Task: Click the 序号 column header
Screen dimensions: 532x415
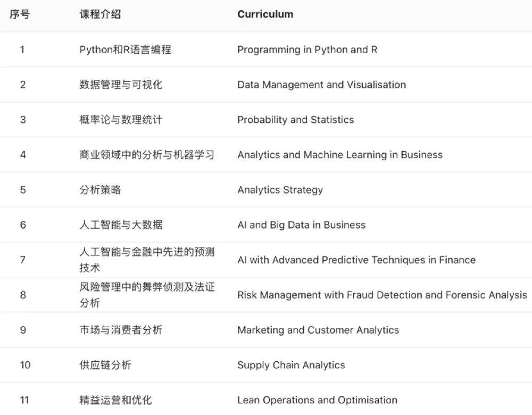Action: pyautogui.click(x=20, y=14)
